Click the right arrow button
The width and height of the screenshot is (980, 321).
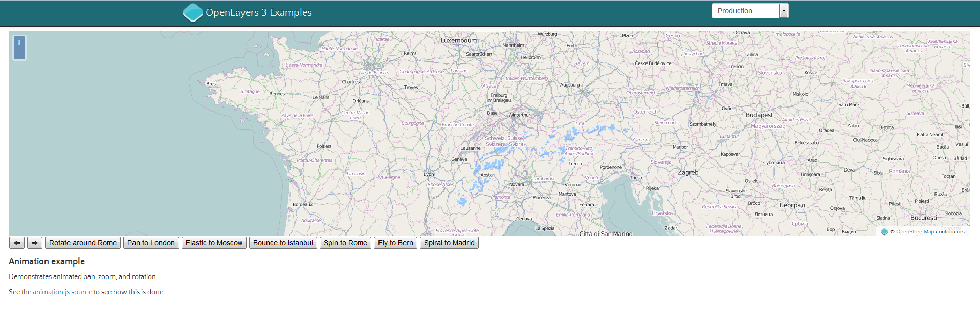tap(34, 243)
